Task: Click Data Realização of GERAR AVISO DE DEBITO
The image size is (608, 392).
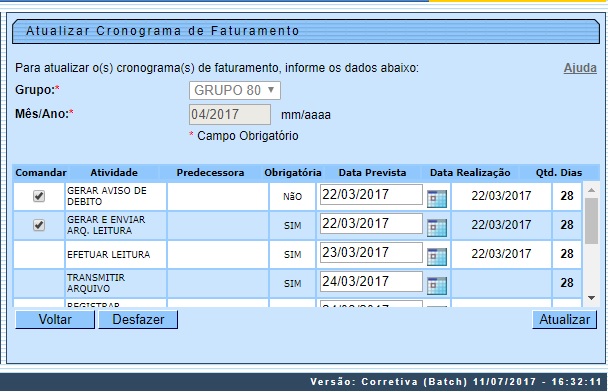Action: click(501, 196)
